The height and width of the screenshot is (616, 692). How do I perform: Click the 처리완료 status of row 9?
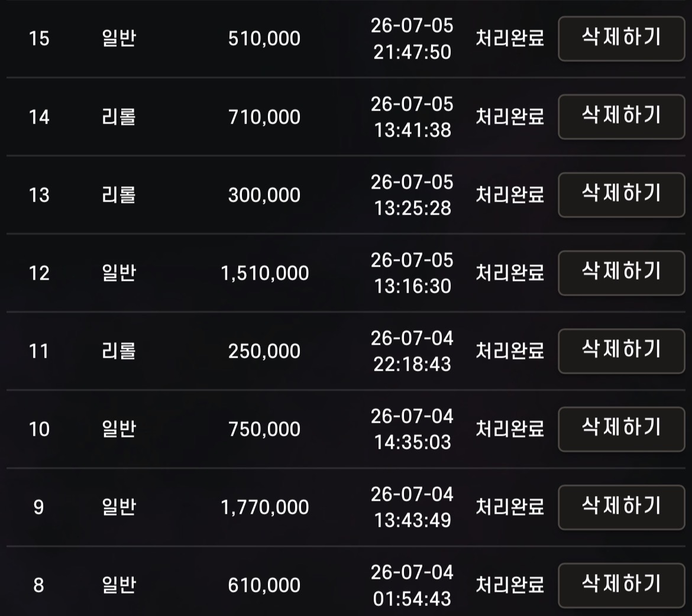[510, 507]
